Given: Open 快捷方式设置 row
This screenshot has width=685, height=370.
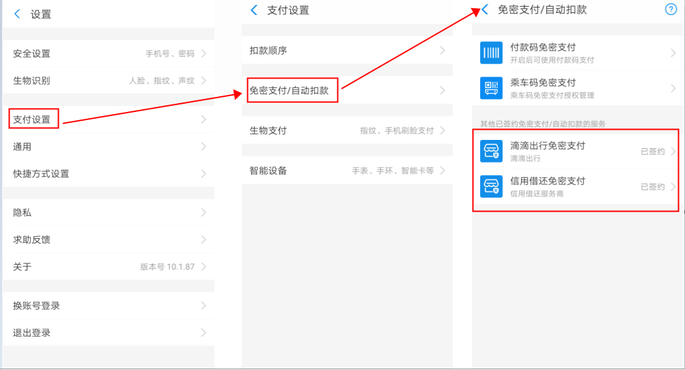Looking at the screenshot, I should [109, 173].
